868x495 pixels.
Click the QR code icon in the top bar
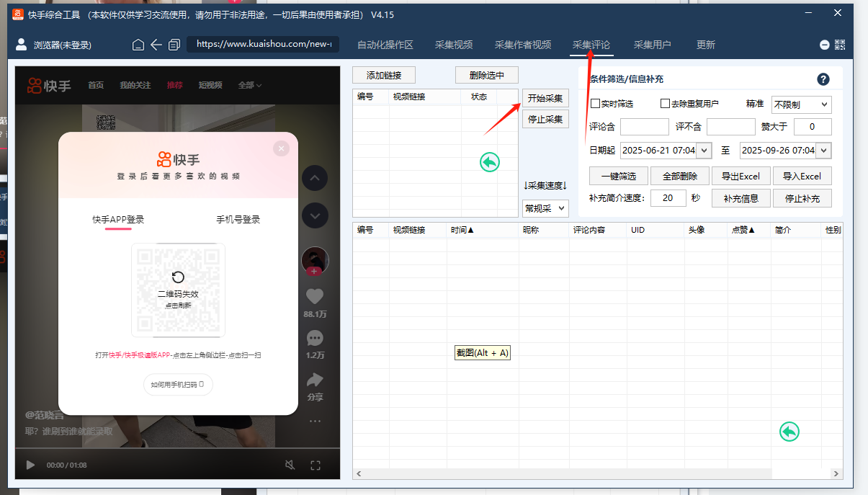coord(840,45)
